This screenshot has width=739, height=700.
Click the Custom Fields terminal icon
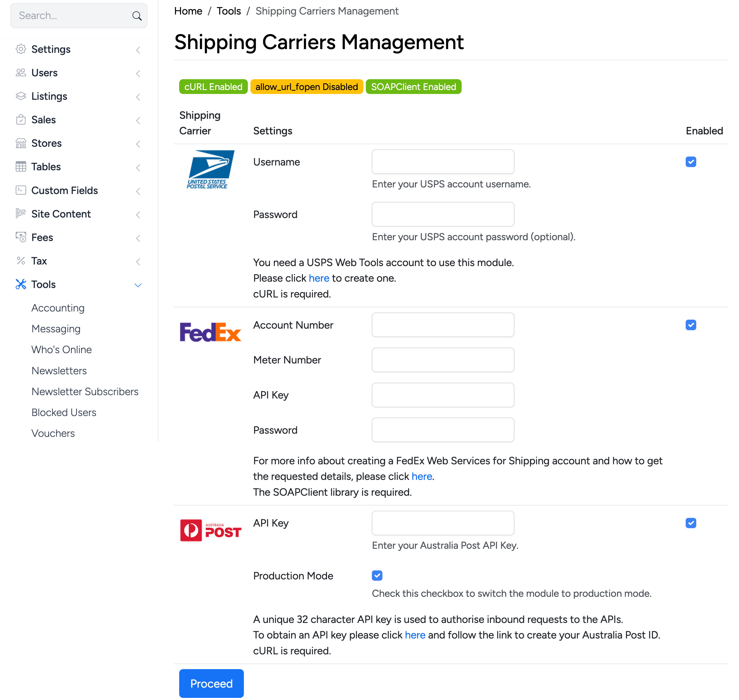pyautogui.click(x=21, y=190)
